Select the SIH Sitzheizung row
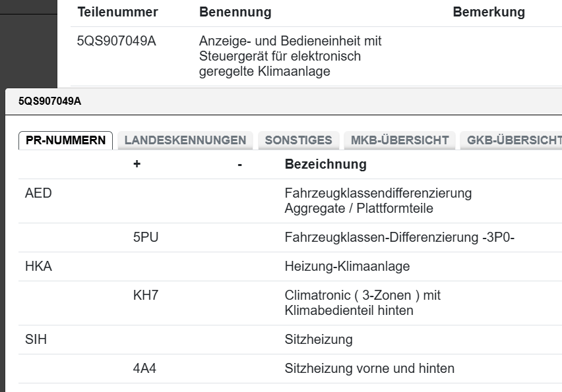 (x=34, y=339)
